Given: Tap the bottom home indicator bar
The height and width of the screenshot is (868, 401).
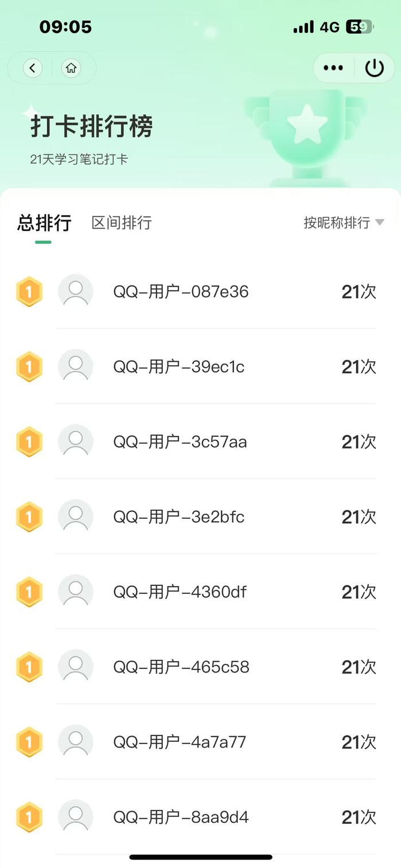Looking at the screenshot, I should 201,858.
